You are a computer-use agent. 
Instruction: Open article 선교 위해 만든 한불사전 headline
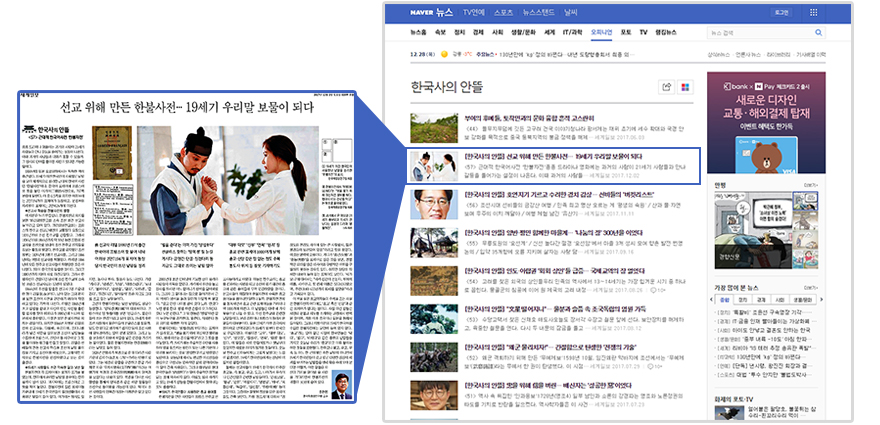point(553,157)
